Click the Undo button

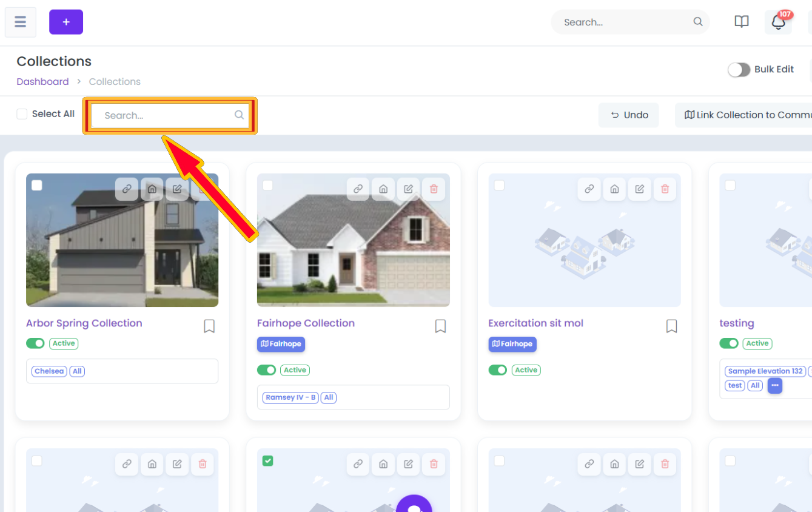coord(629,115)
